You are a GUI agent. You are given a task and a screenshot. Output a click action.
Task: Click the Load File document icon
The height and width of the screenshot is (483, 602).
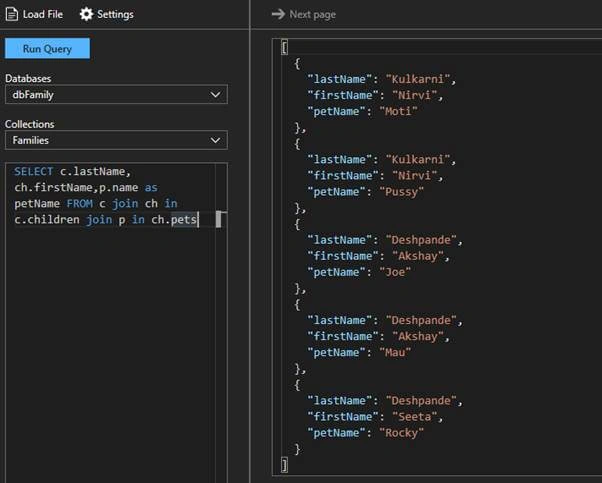point(12,15)
